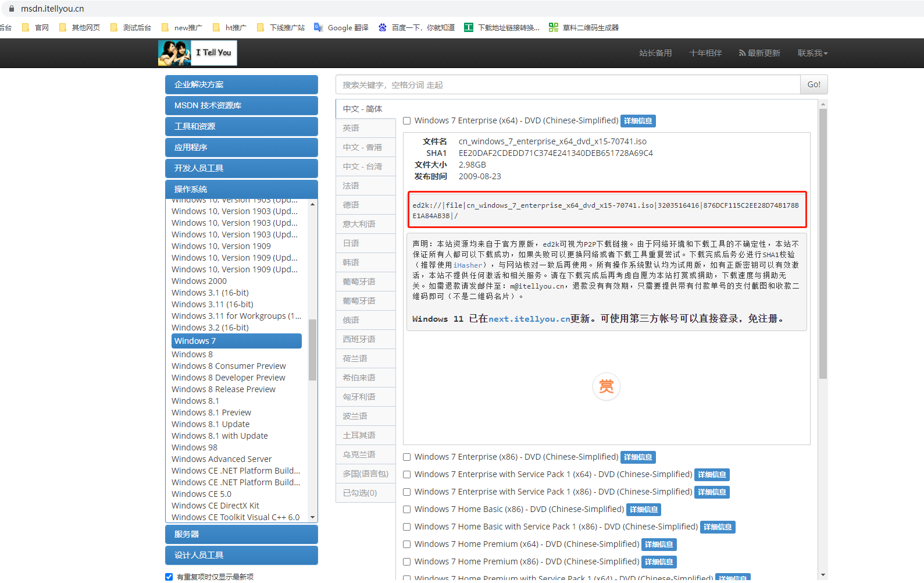The image size is (924, 583).
Task: Open 详细信息 for Windows 7 Enterprise (x86)
Action: 638,457
